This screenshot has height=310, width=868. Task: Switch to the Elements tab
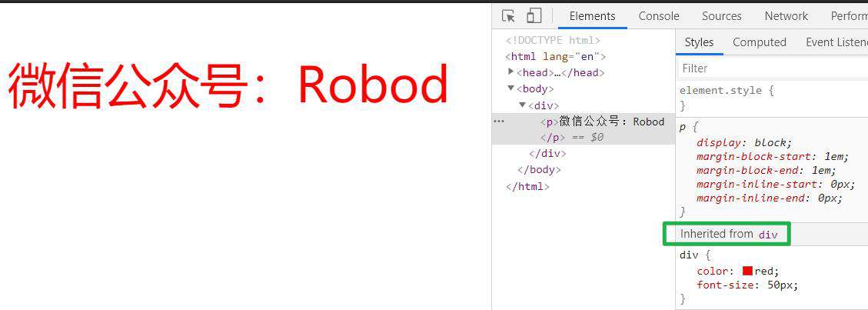pyautogui.click(x=592, y=16)
